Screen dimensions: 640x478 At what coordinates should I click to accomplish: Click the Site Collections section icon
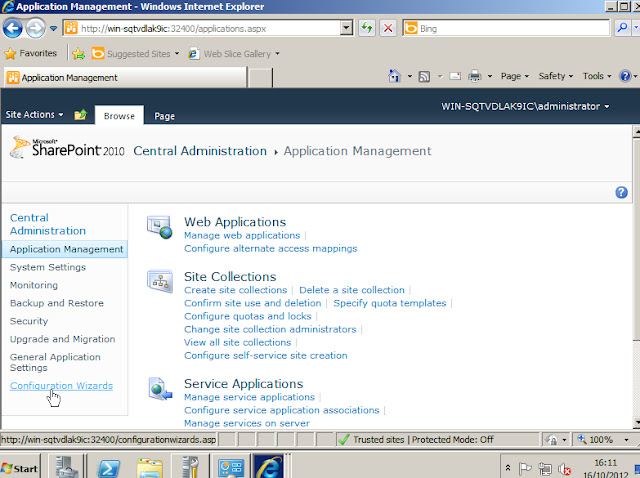(x=160, y=281)
